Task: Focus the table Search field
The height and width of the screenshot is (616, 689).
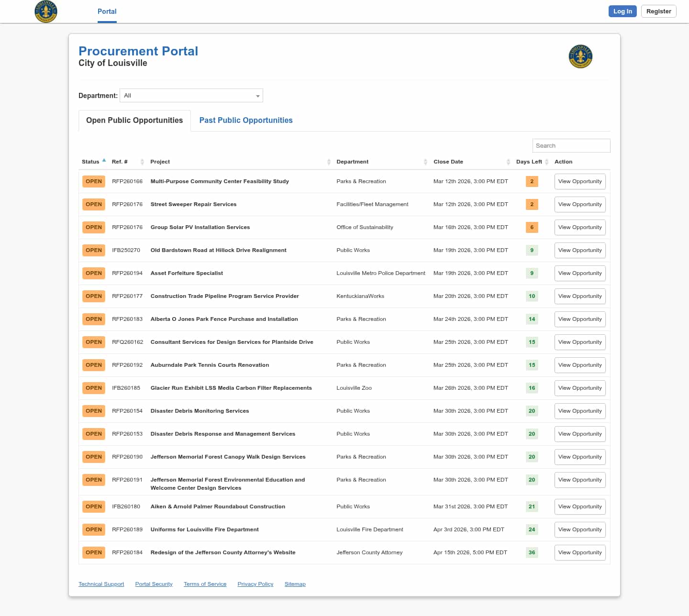Action: point(571,146)
